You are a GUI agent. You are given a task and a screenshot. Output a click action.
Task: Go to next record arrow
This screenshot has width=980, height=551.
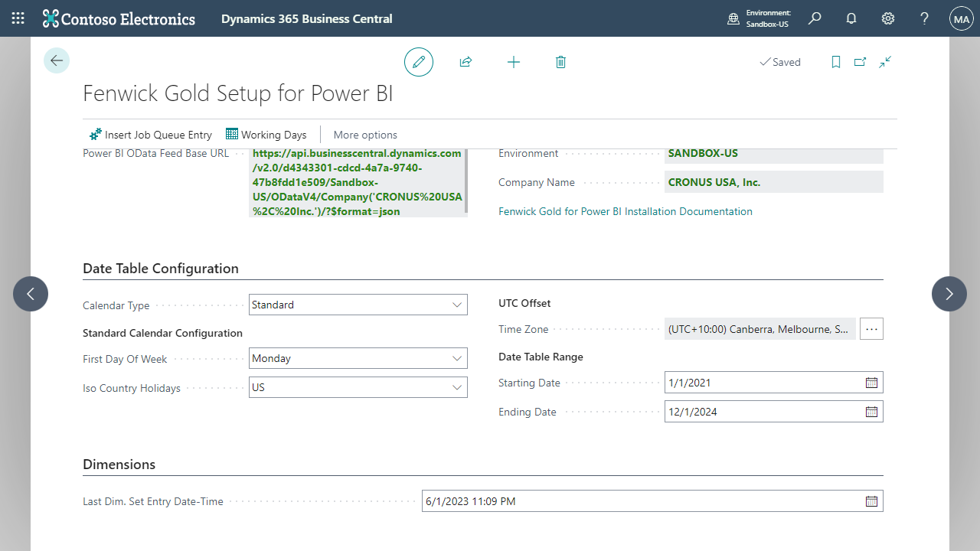(949, 294)
